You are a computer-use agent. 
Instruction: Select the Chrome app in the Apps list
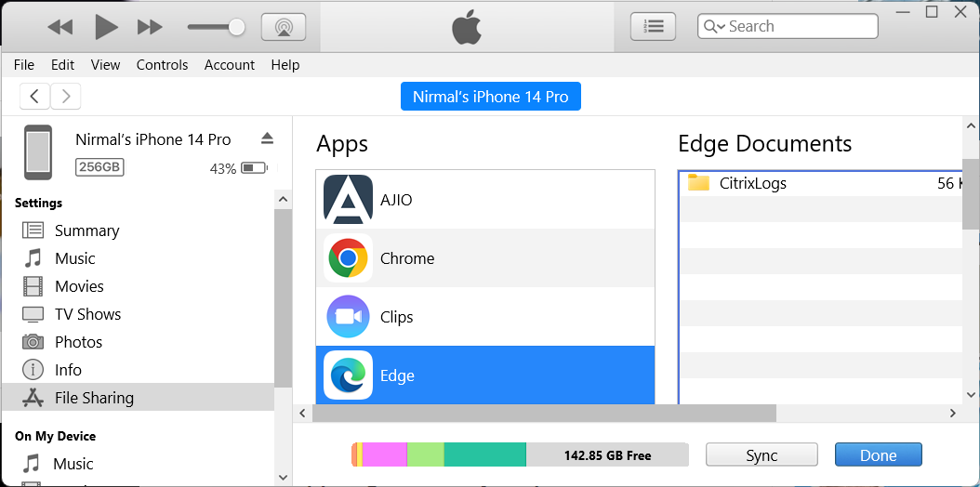click(x=485, y=258)
